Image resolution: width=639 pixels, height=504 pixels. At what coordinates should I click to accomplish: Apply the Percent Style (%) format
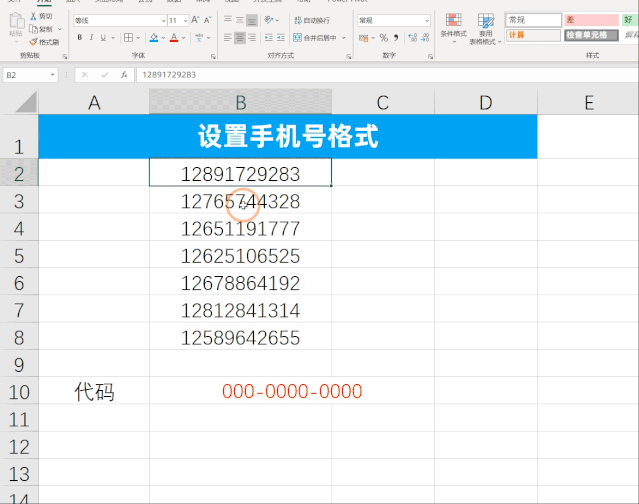coord(383,38)
